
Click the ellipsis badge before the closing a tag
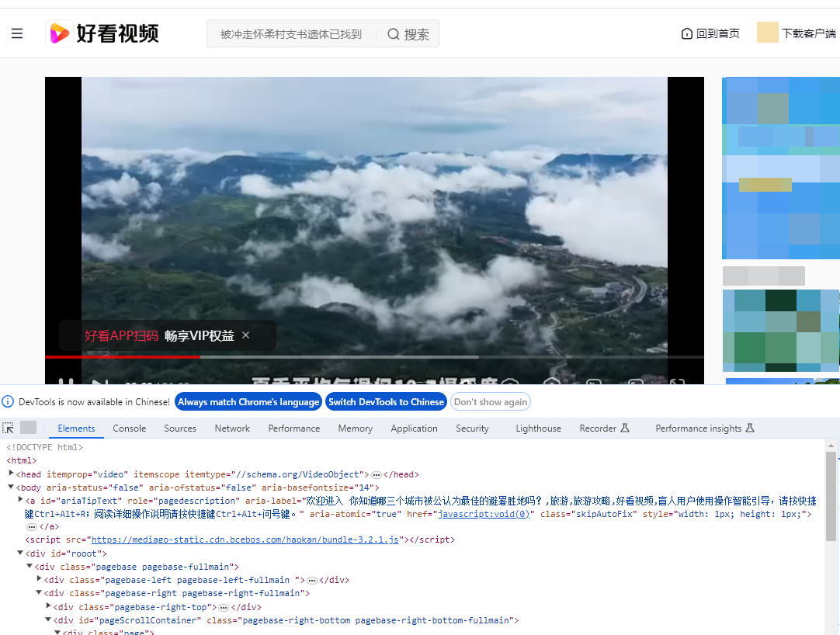pos(31,527)
